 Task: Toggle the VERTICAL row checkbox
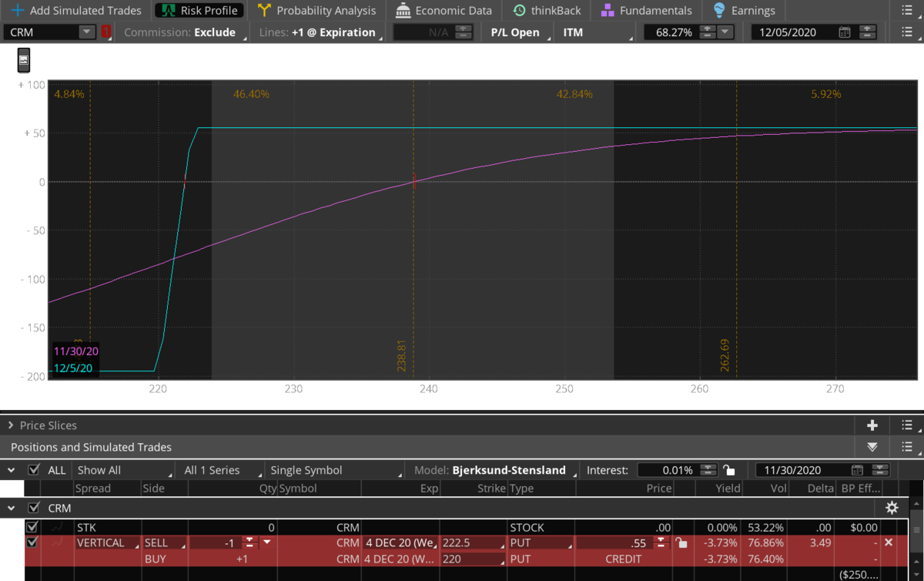(32, 542)
